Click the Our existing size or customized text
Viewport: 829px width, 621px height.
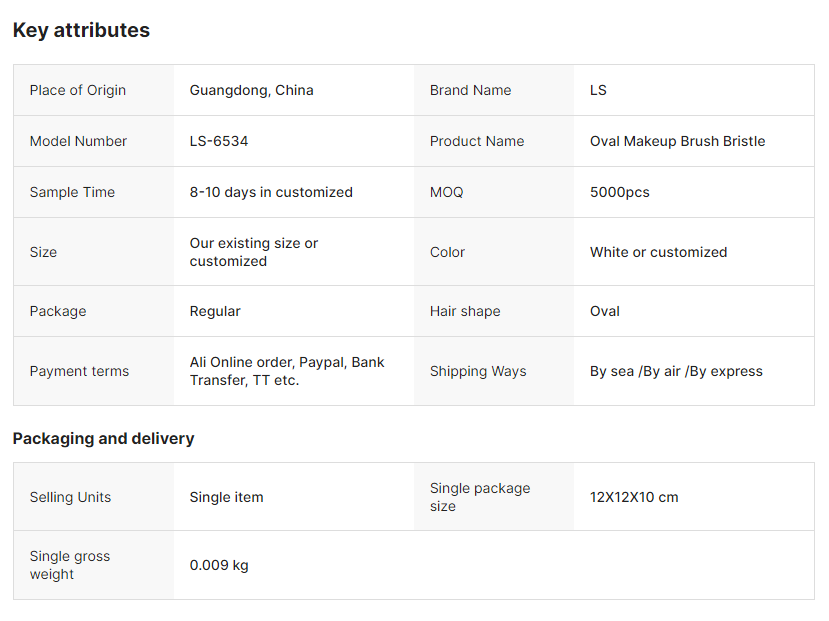254,252
